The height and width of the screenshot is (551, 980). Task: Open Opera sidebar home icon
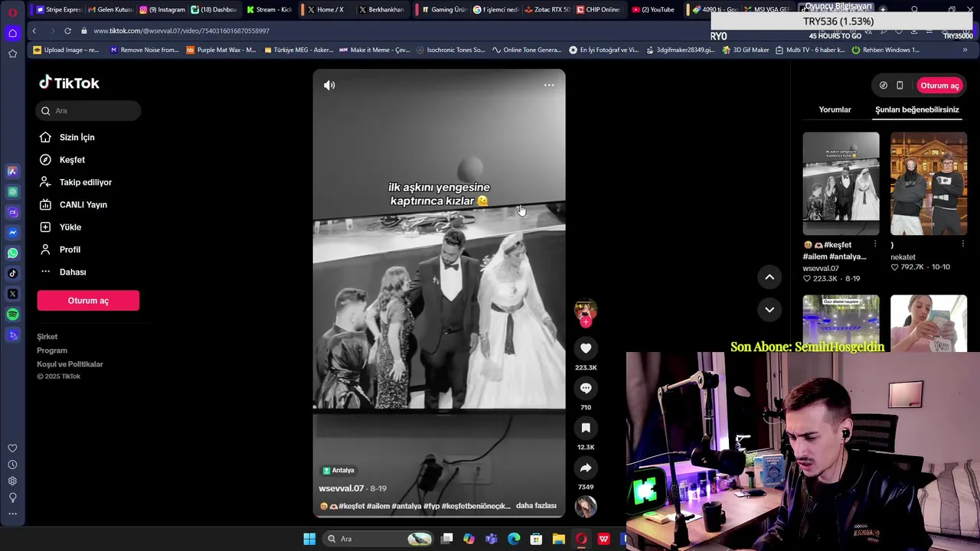[12, 33]
